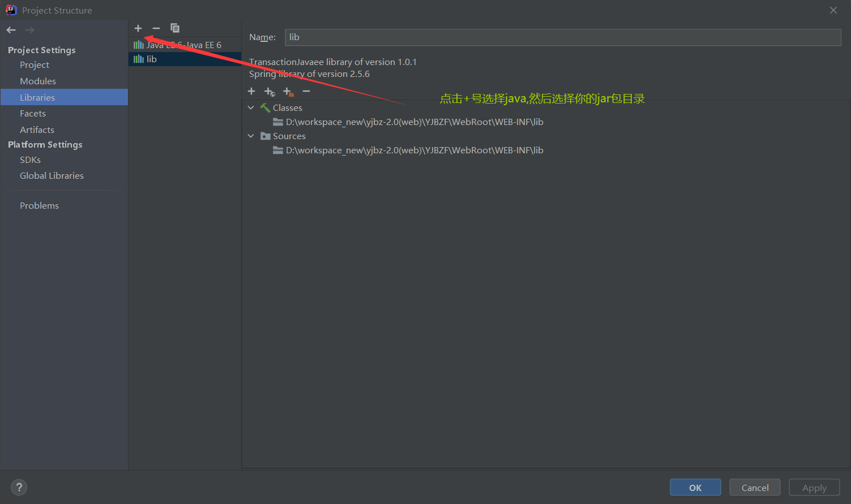Click the 'Project Structure' window title
The height and width of the screenshot is (504, 851).
coord(57,10)
